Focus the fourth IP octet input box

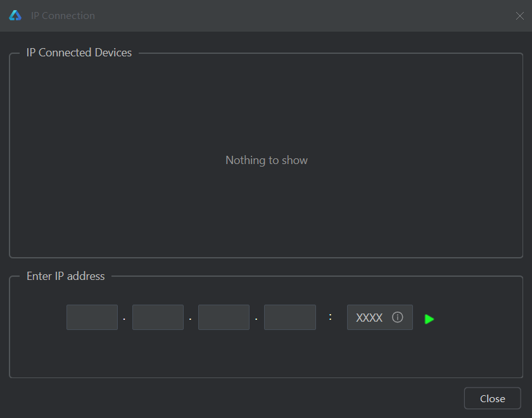coord(289,317)
